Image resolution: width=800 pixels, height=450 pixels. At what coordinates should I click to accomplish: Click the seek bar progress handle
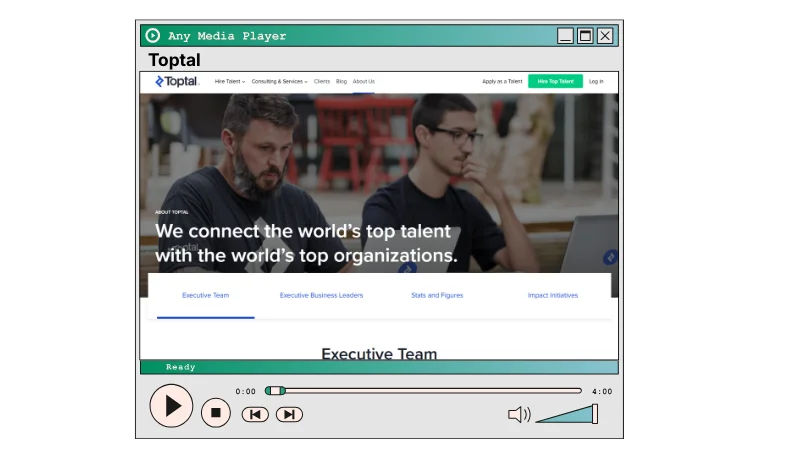click(275, 391)
